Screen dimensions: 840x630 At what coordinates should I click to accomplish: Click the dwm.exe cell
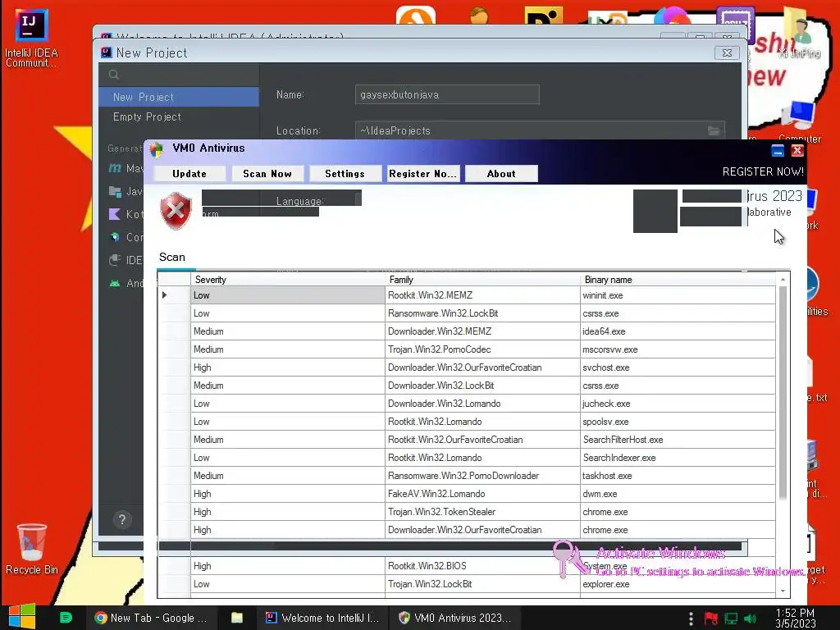(x=678, y=494)
